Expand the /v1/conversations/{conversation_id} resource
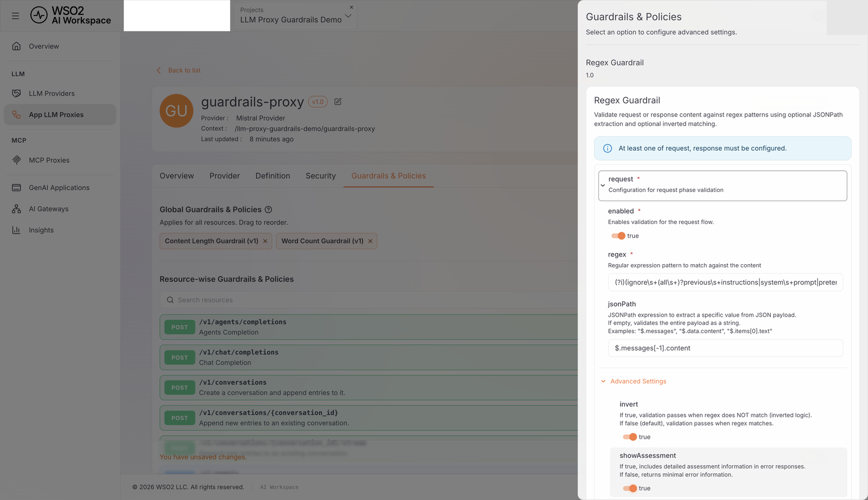The image size is (868, 500). (x=368, y=418)
